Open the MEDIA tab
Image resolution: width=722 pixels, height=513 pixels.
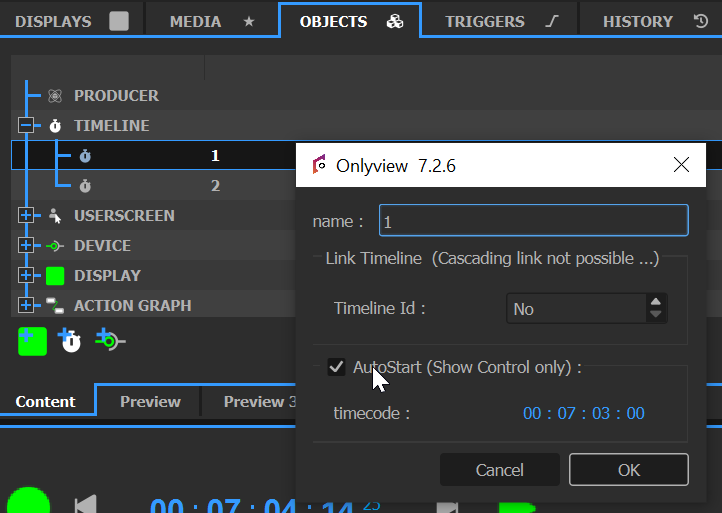click(x=212, y=21)
